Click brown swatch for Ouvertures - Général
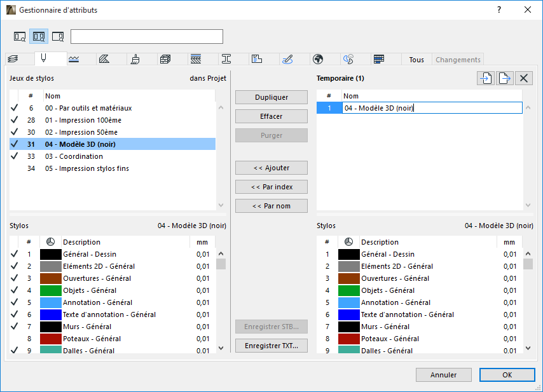Image resolution: width=543 pixels, height=392 pixels. click(50, 278)
